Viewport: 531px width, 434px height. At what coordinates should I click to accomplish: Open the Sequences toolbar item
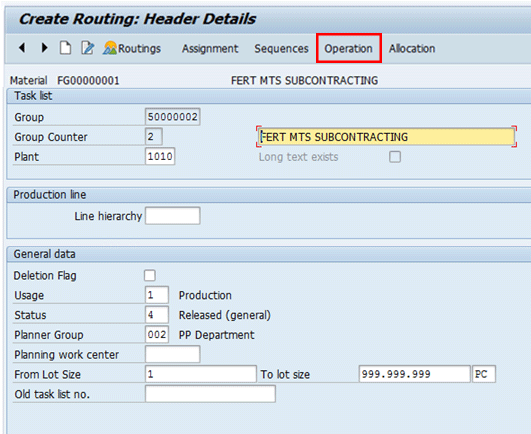281,48
